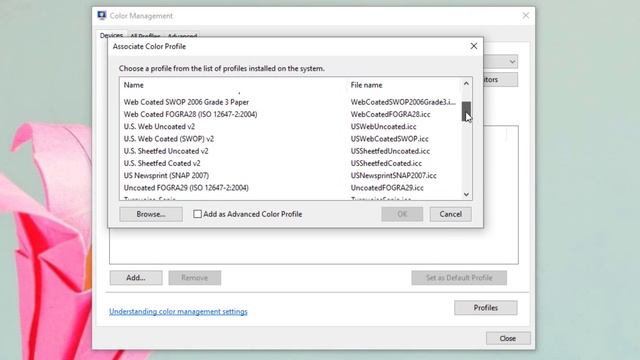
Task: Click scroll down arrow of profile list
Action: click(466, 195)
